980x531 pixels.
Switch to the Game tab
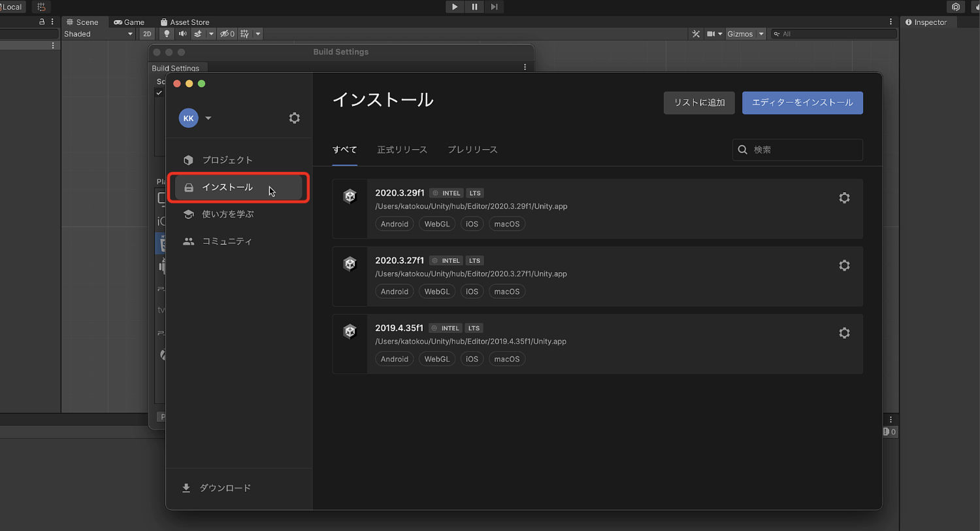tap(129, 22)
